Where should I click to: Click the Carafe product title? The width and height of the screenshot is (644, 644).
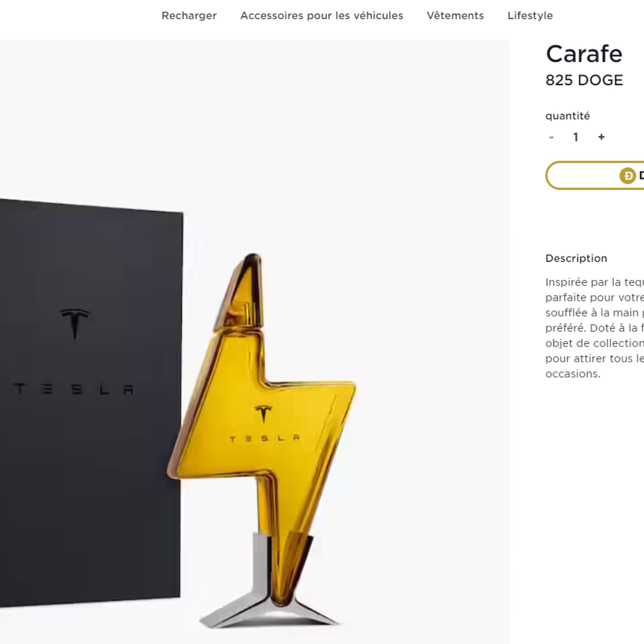pos(584,54)
